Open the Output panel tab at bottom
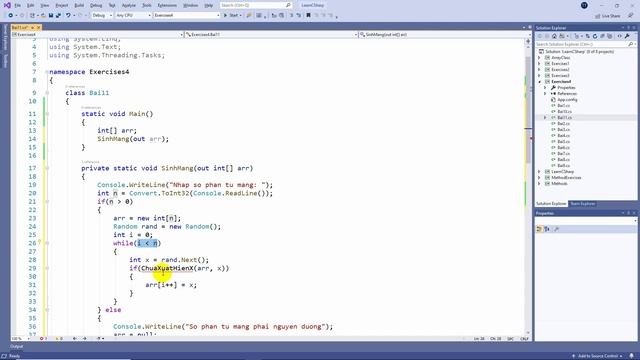The image size is (640, 360). click(17, 347)
